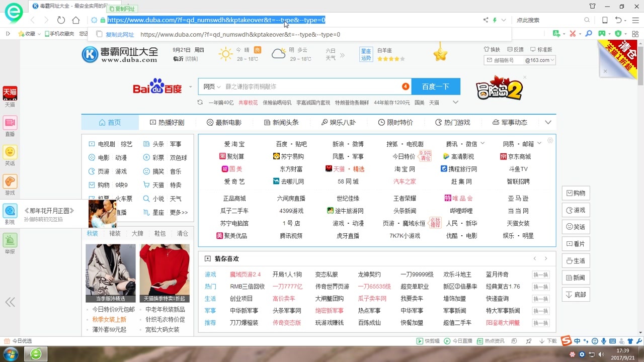Click the green yen shield icon
The height and width of the screenshot is (362, 644).
(618, 34)
